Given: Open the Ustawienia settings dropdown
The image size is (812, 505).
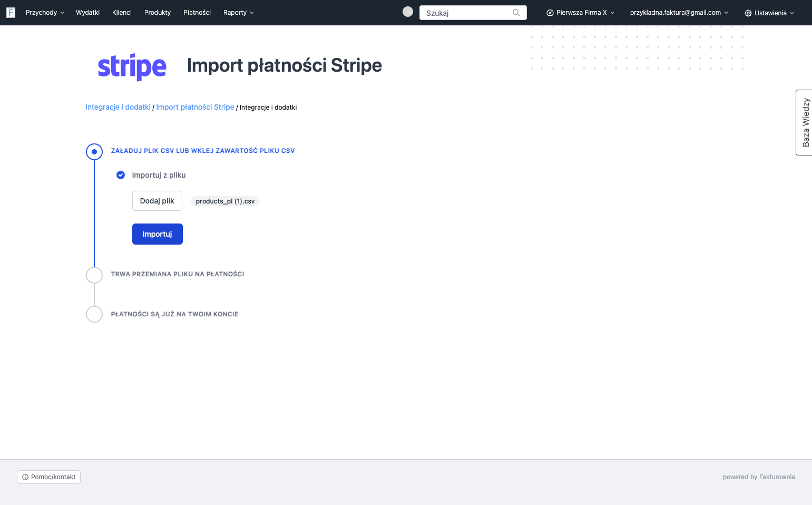Looking at the screenshot, I should [x=769, y=13].
